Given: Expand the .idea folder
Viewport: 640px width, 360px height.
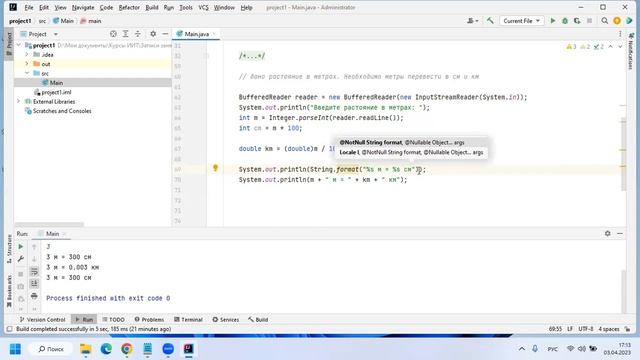Looking at the screenshot, I should [x=27, y=54].
